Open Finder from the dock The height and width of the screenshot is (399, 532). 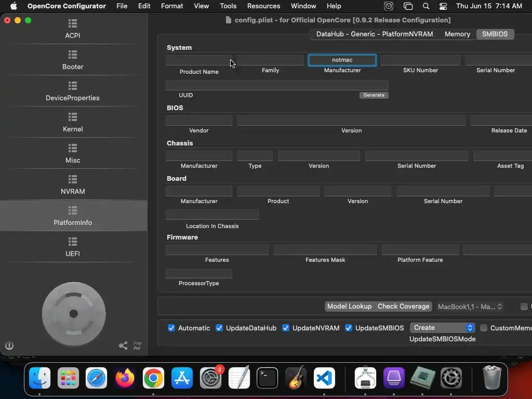point(39,378)
